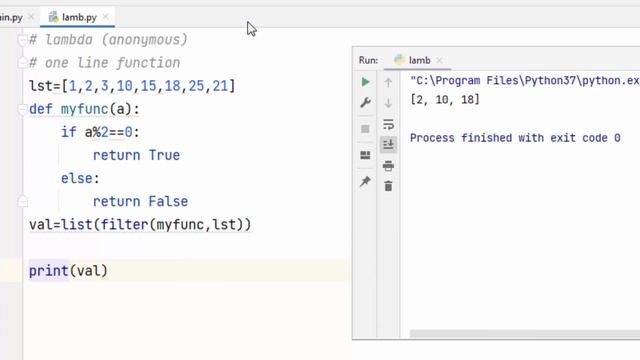Click the '[2, 10, 18]' output line
Screen dimensions: 640x360
(x=445, y=100)
